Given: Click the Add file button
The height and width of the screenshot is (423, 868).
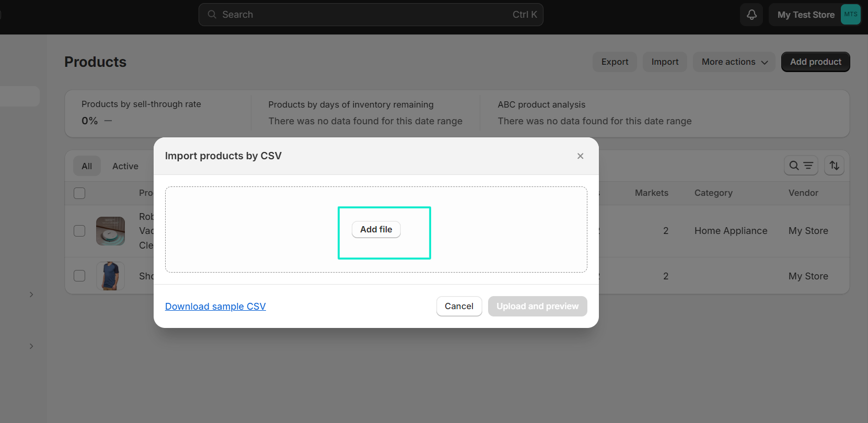Looking at the screenshot, I should click(x=376, y=229).
